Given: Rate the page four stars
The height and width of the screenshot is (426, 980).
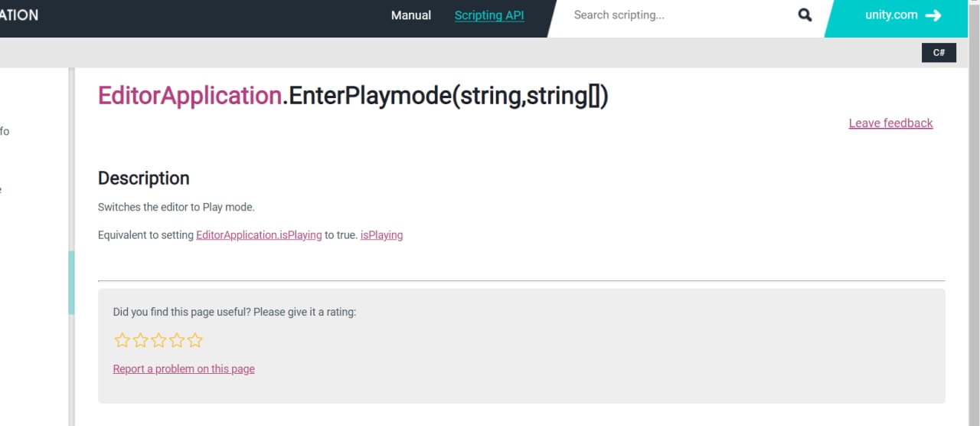Looking at the screenshot, I should point(177,340).
